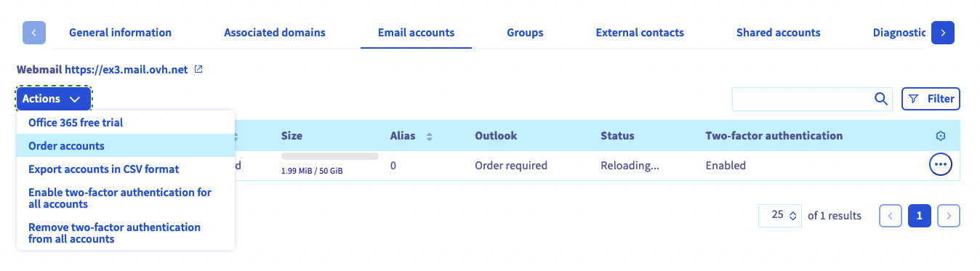Select page 1 in pagination
Image resolution: width=980 pixels, height=271 pixels.
[920, 216]
